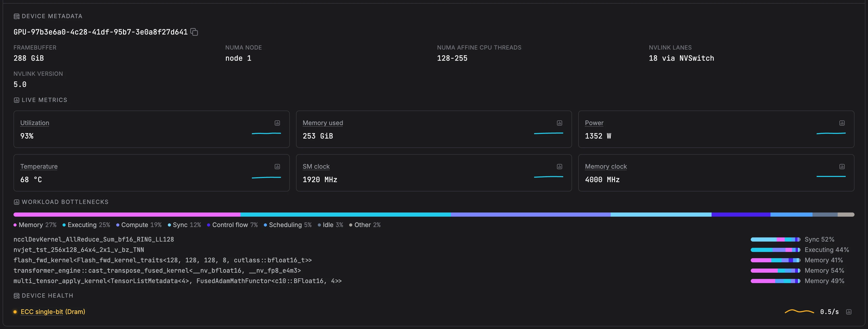
Task: Click the SM clock metric label
Action: pos(316,167)
